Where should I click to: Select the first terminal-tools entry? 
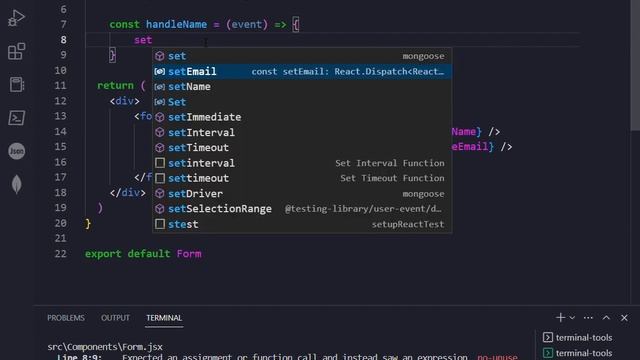[x=578, y=338]
